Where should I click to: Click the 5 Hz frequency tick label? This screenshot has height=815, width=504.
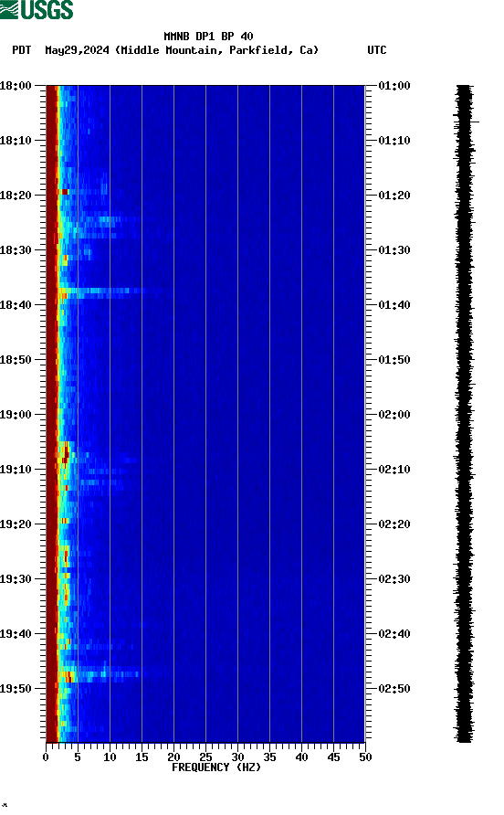[78, 757]
